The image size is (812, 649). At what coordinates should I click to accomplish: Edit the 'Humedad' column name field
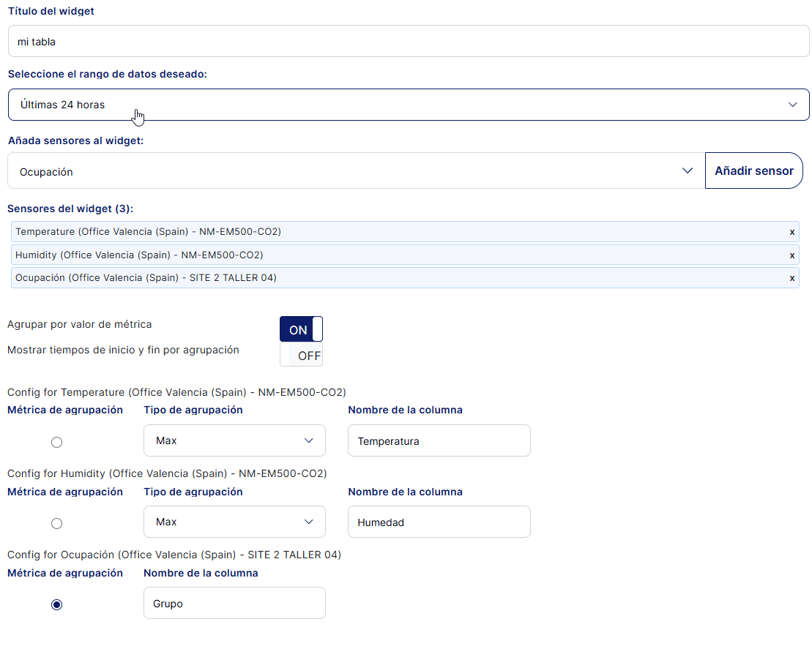tap(439, 522)
